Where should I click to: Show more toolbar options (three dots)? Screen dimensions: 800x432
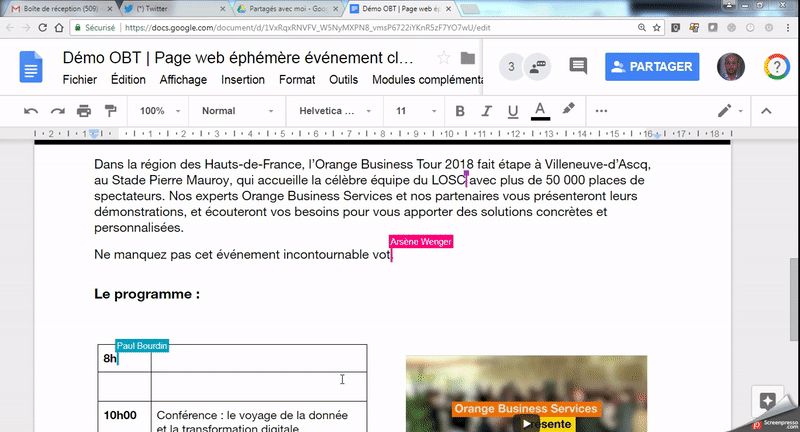click(602, 111)
